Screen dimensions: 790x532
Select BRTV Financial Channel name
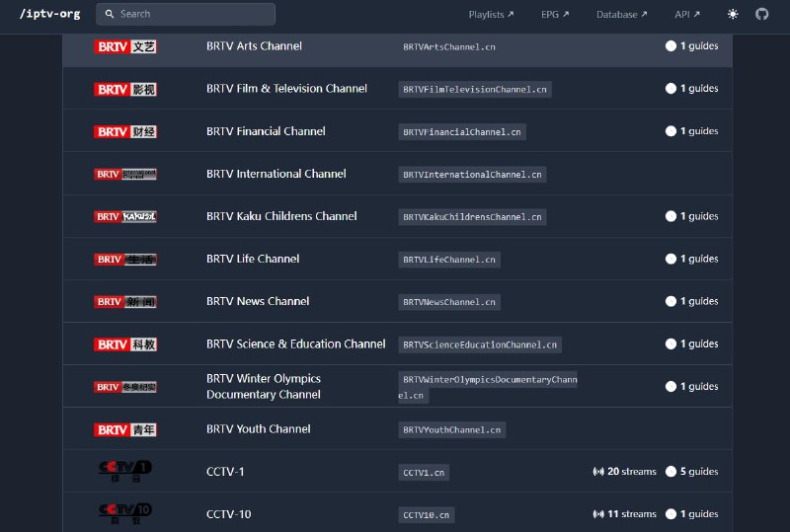tap(266, 131)
